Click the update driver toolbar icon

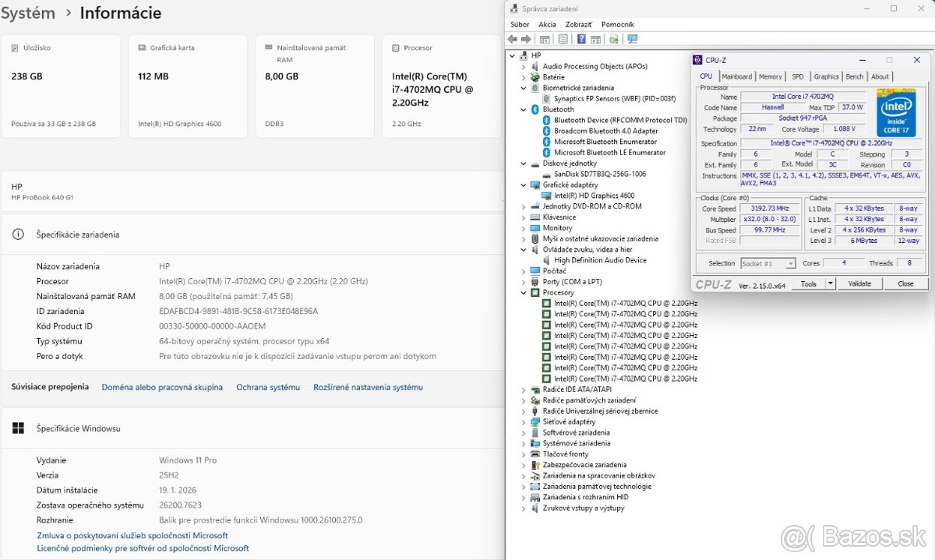pyautogui.click(x=614, y=39)
